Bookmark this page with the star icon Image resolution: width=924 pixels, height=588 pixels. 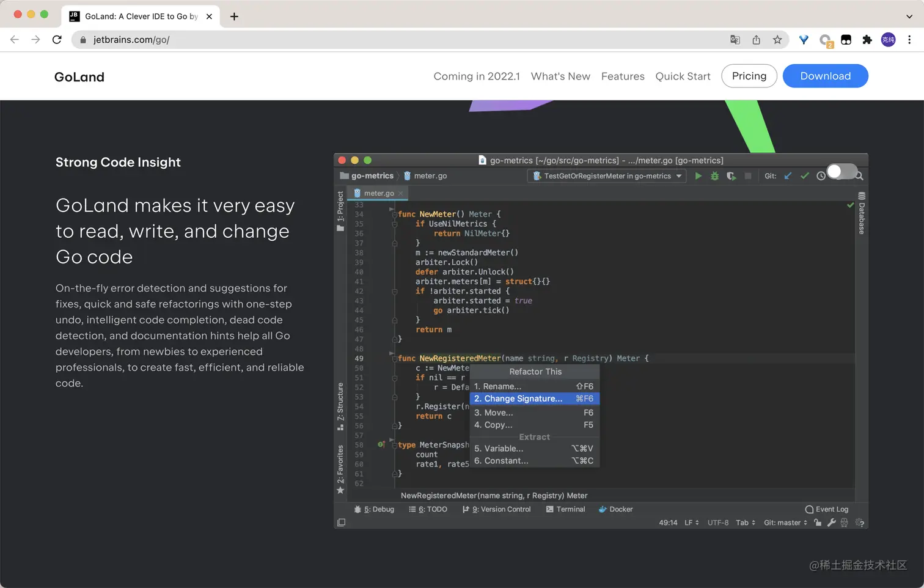point(777,40)
